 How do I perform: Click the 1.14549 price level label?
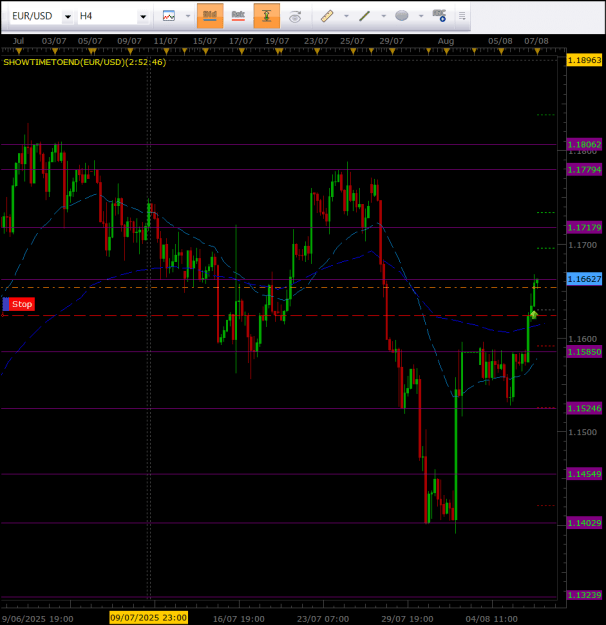[x=584, y=474]
